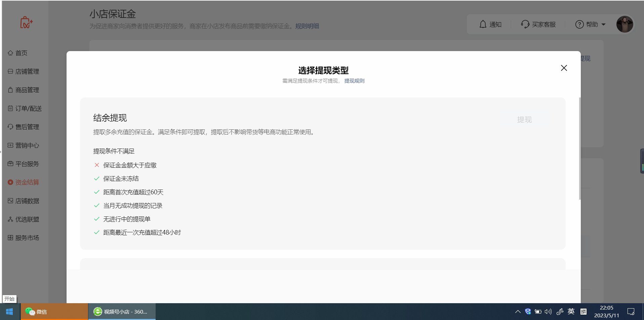Open the 规则明细 link
This screenshot has width=644, height=320.
[307, 26]
